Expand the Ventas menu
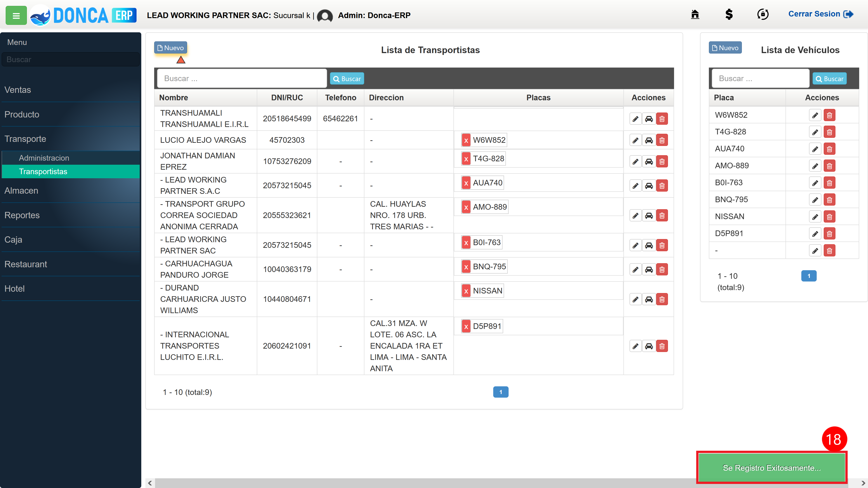Image resolution: width=868 pixels, height=488 pixels. click(71, 90)
